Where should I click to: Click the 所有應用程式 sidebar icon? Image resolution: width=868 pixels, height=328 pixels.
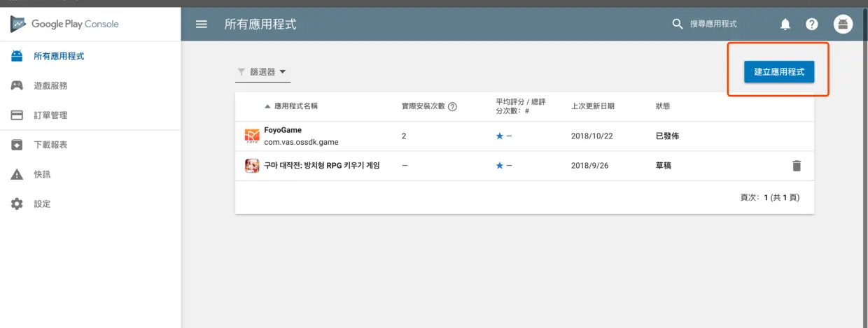coord(17,56)
